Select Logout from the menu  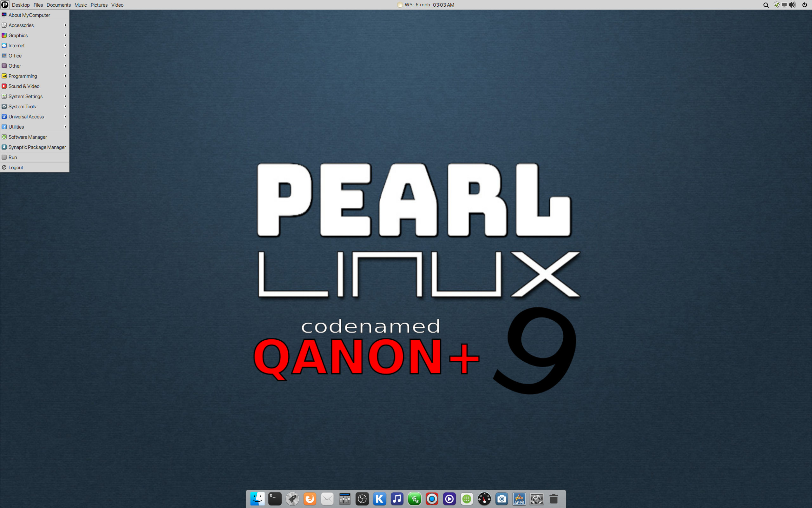coord(35,167)
